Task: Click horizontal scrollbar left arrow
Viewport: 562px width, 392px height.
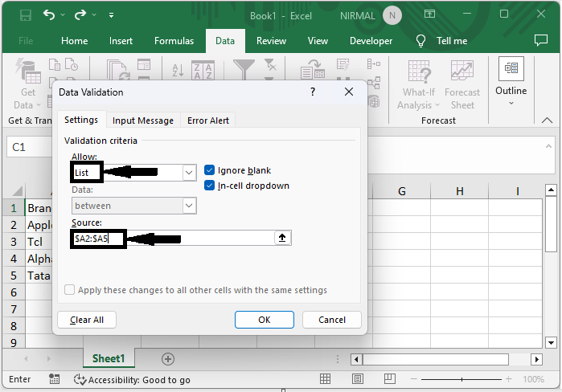Action: [356, 359]
